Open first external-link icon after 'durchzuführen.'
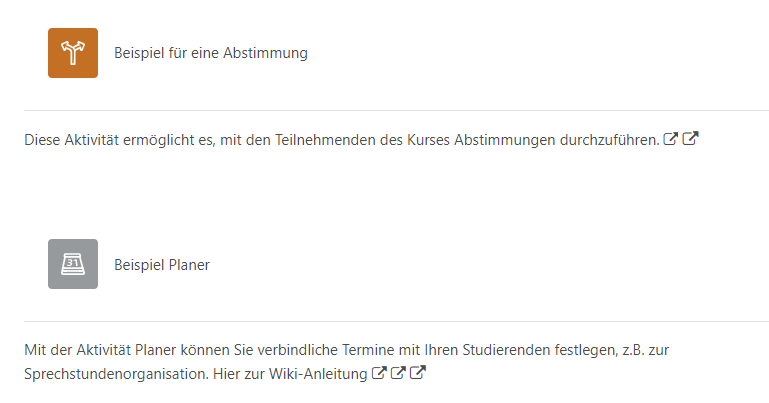The height and width of the screenshot is (403, 769). coord(671,139)
